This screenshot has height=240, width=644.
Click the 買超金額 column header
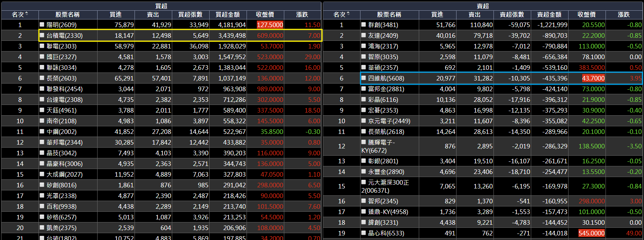pyautogui.click(x=228, y=14)
